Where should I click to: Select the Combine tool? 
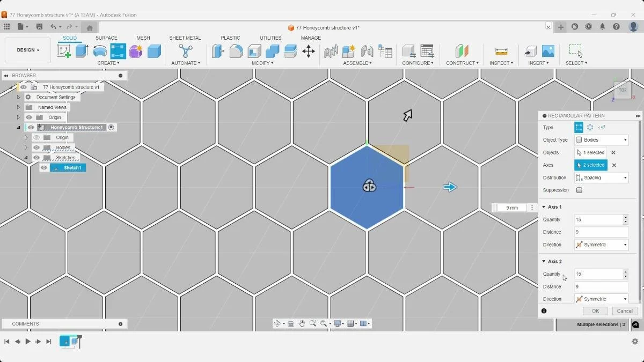(x=273, y=51)
